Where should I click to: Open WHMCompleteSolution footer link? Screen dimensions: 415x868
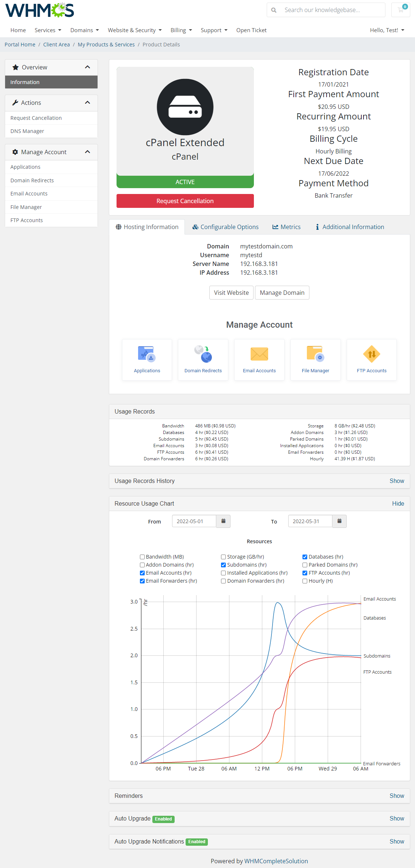point(276,861)
